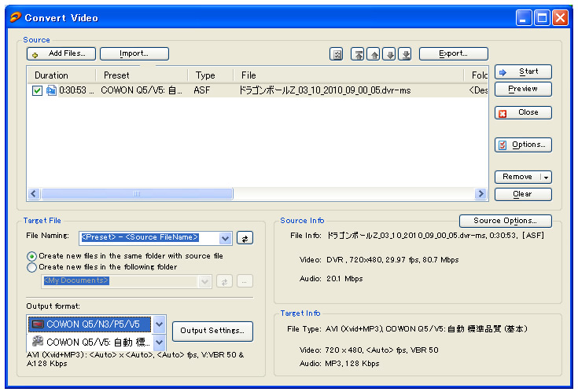Viewport: 578px width, 392px height.
Task: Sort by Preset column header
Action: [x=142, y=75]
